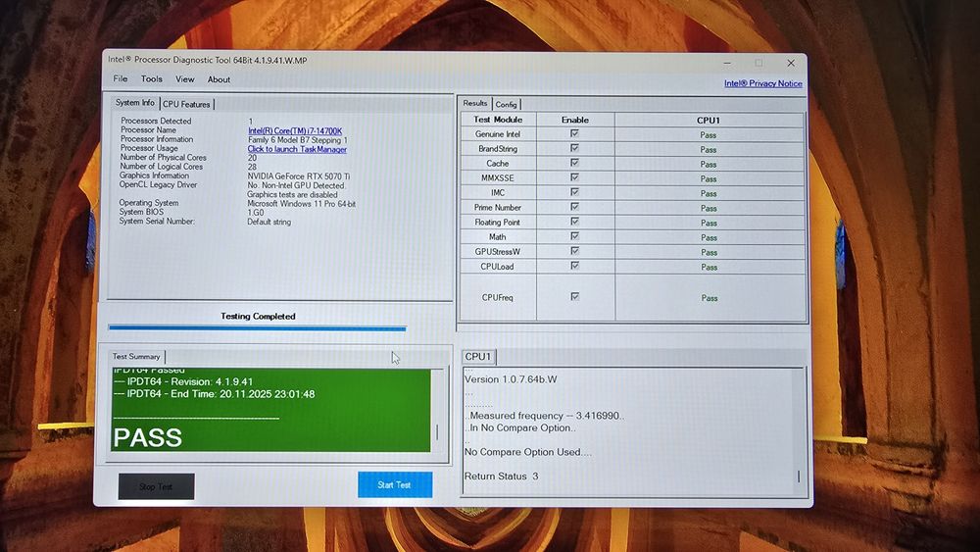Screen dimensions: 980x552
Task: Minimize the Diagnostic Tool window
Action: click(x=727, y=63)
